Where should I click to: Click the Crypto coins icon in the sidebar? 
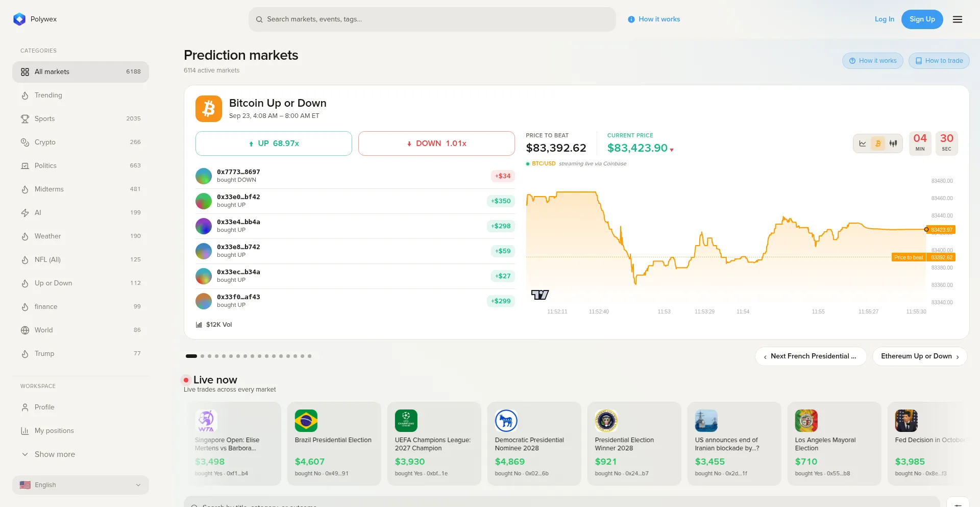tap(25, 142)
